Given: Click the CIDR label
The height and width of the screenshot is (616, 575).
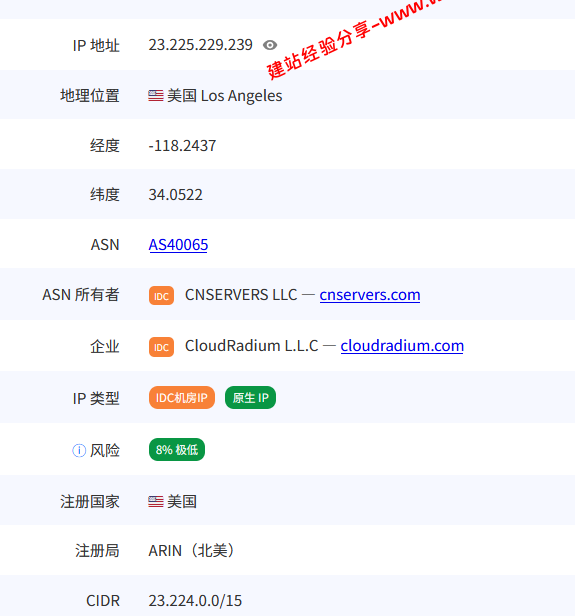Looking at the screenshot, I should coord(103,601).
